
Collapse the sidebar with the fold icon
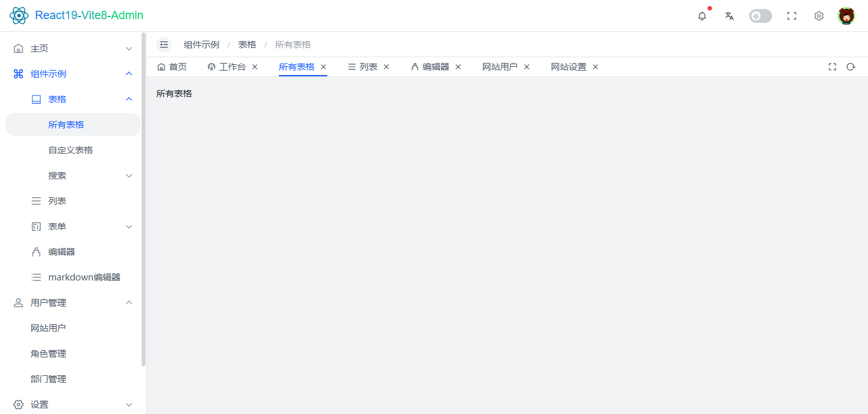pos(164,45)
